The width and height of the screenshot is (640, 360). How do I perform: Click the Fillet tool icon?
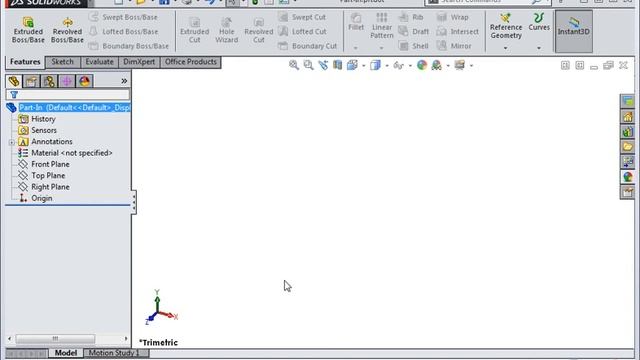point(356,22)
